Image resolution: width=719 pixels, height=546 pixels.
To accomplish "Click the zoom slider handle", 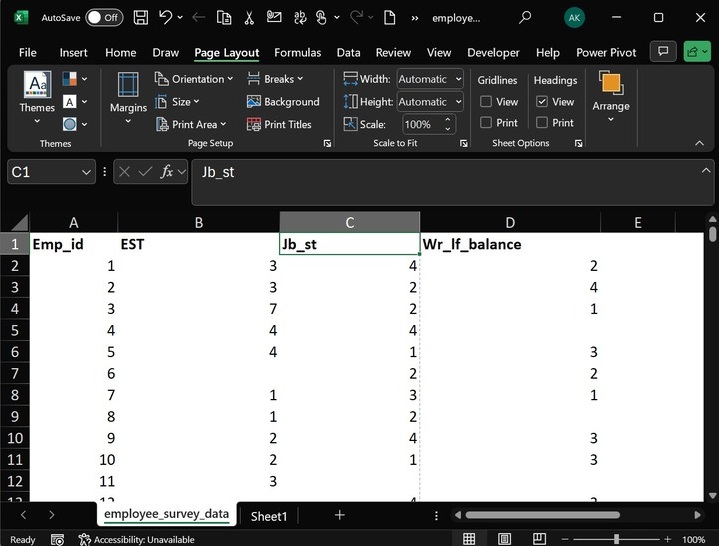I will coord(616,539).
